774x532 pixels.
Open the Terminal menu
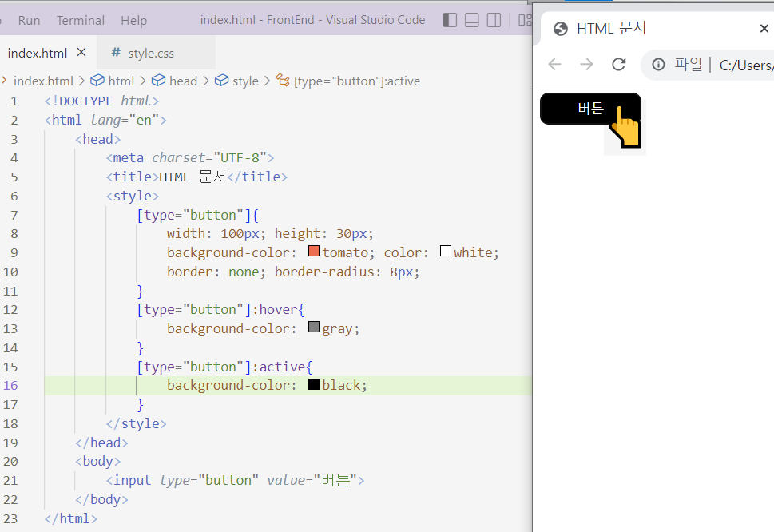click(81, 20)
